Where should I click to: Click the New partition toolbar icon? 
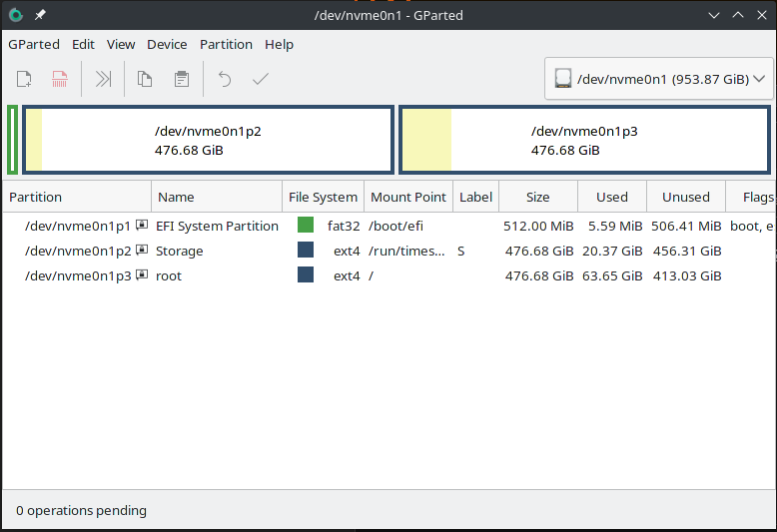tap(24, 79)
